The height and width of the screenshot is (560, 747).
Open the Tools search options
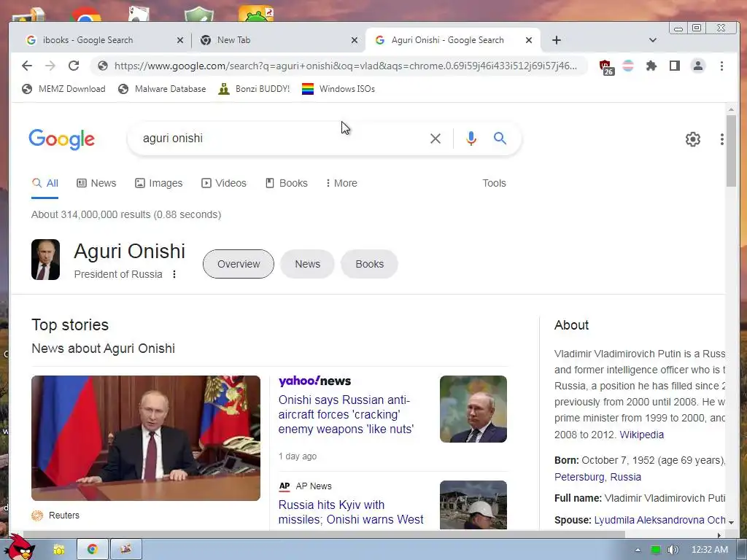pos(494,183)
